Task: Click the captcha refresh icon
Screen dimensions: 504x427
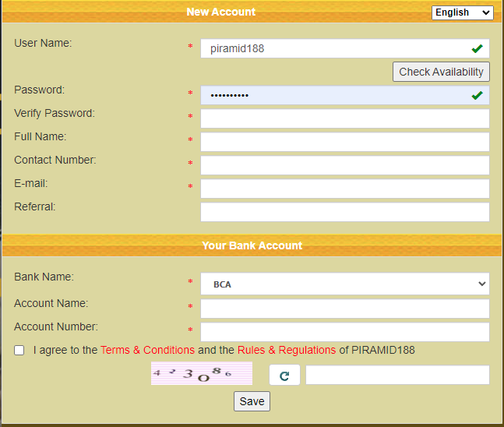Action: 284,376
